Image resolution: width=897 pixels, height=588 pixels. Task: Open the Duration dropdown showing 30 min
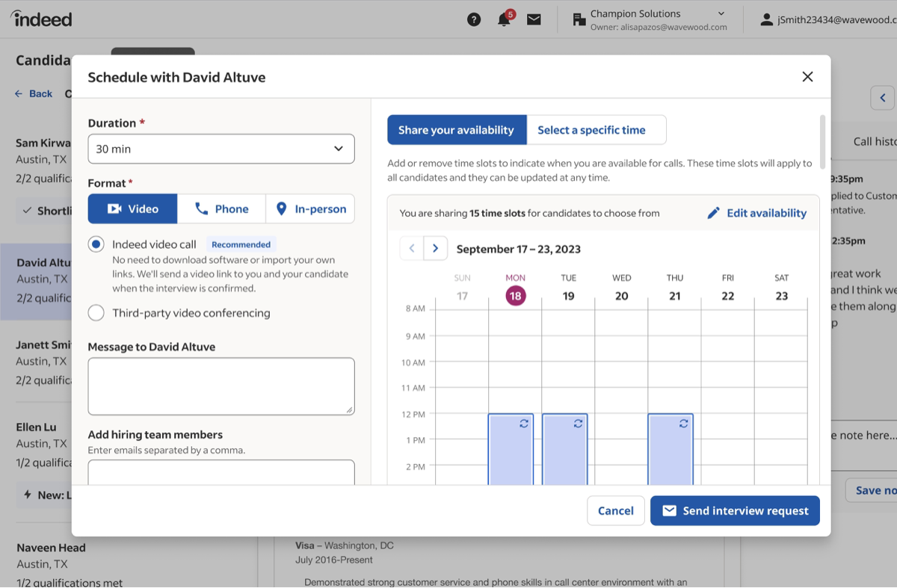point(221,149)
